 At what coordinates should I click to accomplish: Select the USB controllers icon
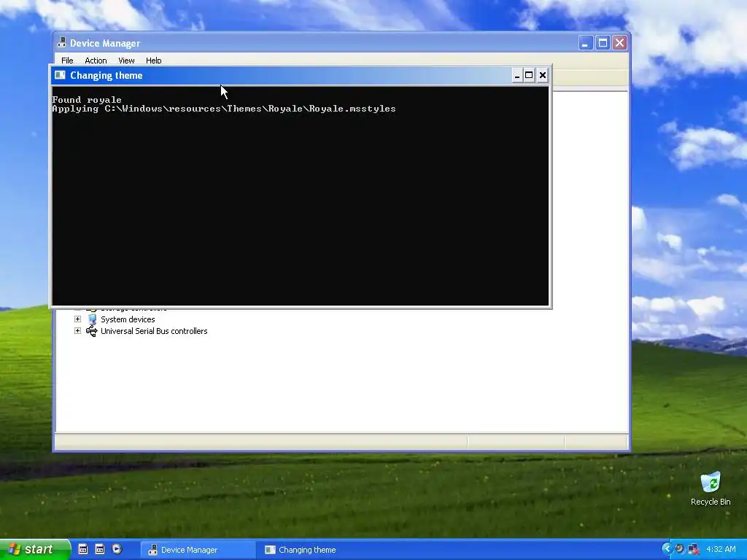[91, 331]
